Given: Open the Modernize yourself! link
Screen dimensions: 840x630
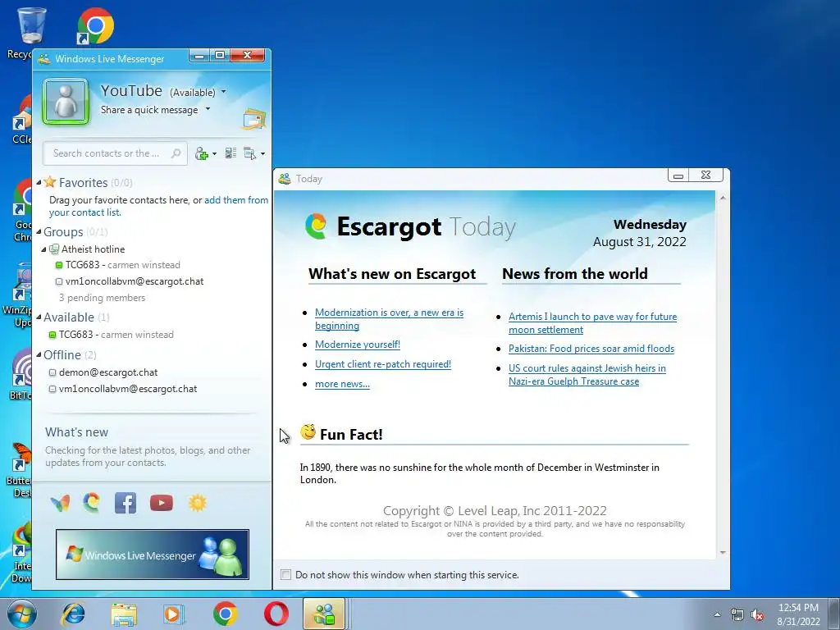Looking at the screenshot, I should coord(358,345).
